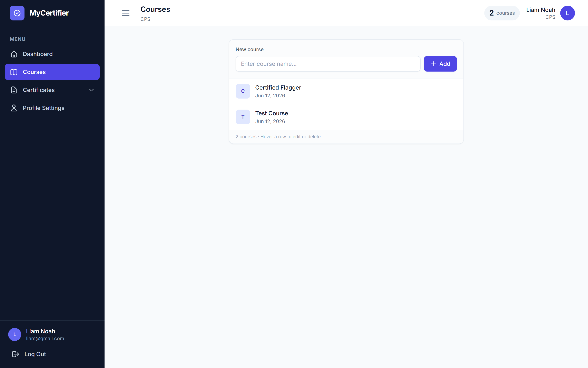This screenshot has width=588, height=368.
Task: Expand the Certificates submenu chevron
Action: pos(91,90)
